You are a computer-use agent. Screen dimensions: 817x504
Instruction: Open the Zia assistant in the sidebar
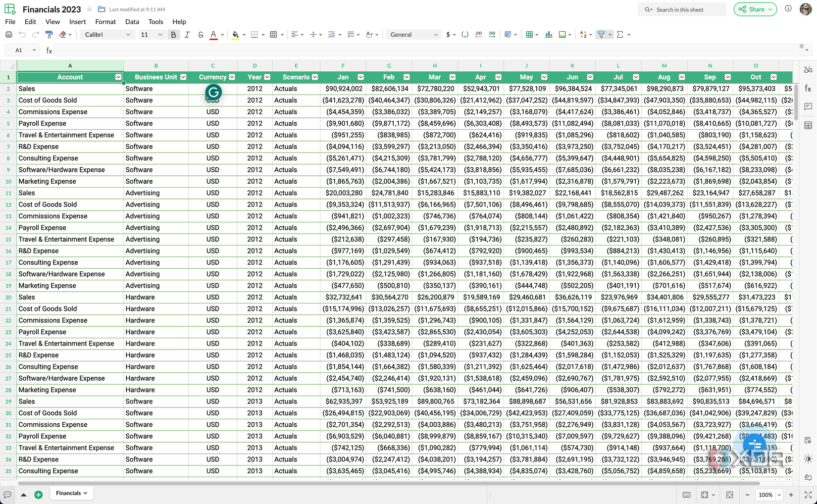[808, 69]
